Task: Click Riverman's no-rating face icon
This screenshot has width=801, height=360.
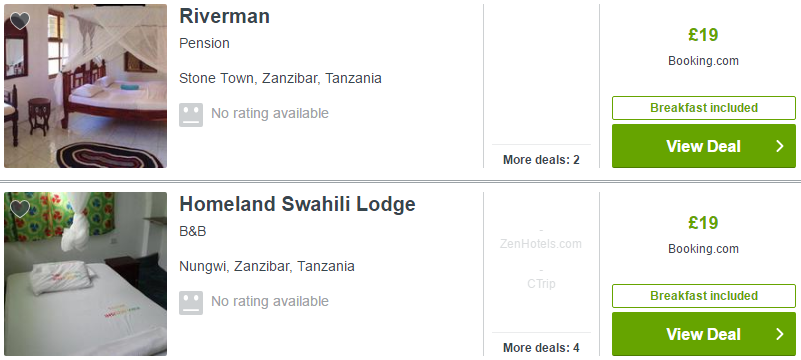Action: pyautogui.click(x=191, y=114)
